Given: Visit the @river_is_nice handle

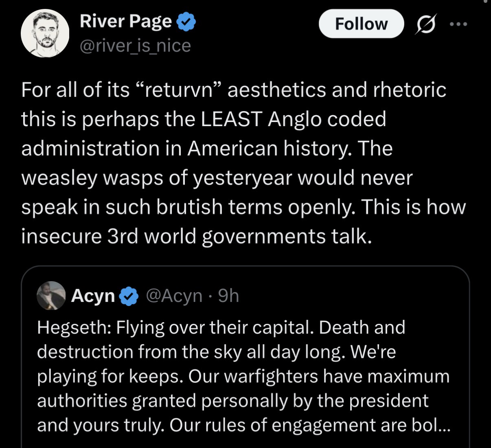Looking at the screenshot, I should 135,46.
